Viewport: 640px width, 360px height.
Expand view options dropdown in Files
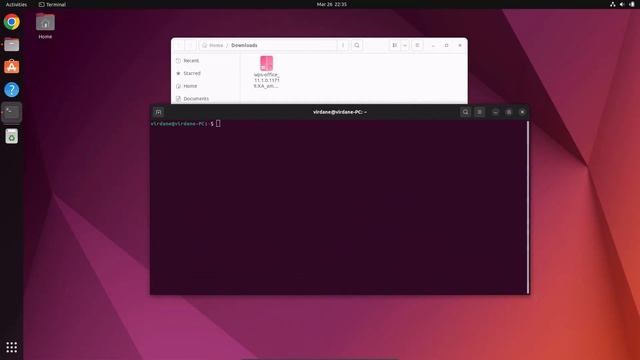click(x=405, y=45)
